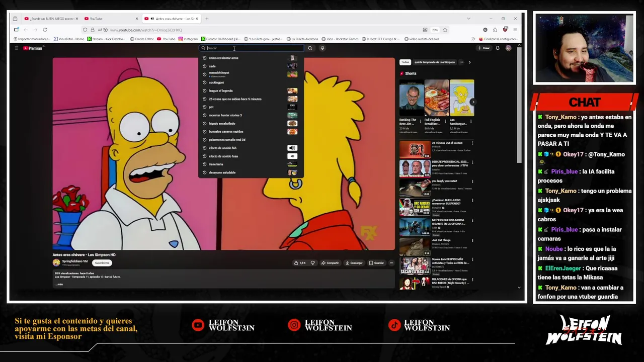This screenshot has height=362, width=644.
Task: Open new browser tab with plus
Action: point(206,19)
